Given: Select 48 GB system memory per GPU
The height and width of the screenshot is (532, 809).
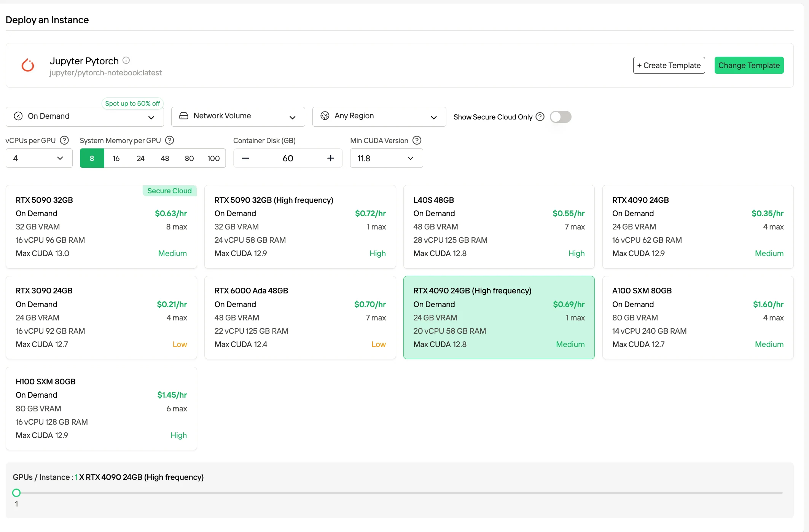Looking at the screenshot, I should (165, 158).
